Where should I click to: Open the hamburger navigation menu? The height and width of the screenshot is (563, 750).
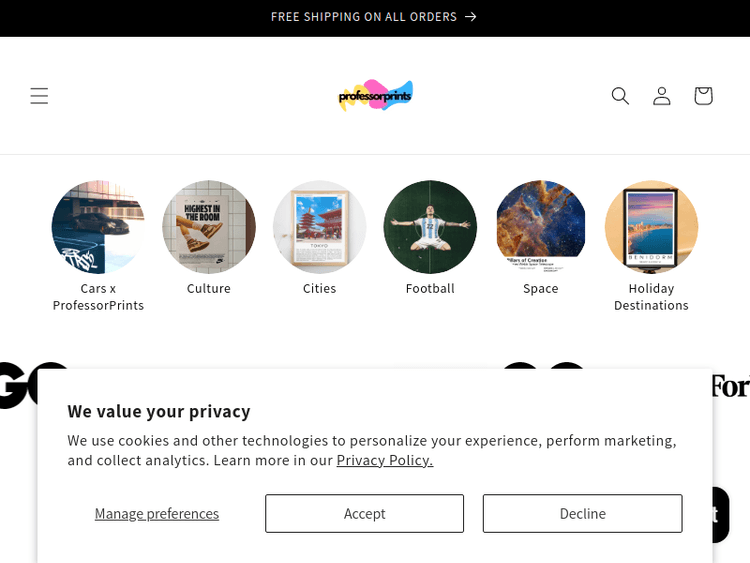point(39,96)
